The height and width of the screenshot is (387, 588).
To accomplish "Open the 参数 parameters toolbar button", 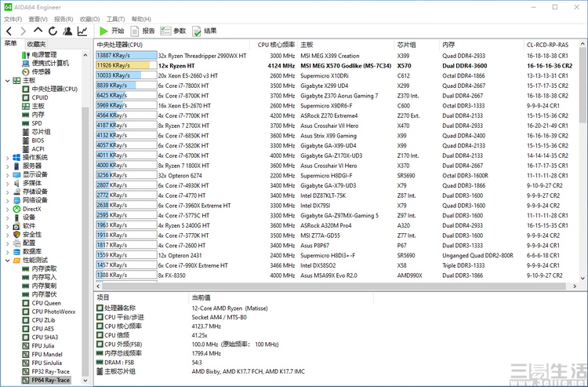I will coord(173,31).
